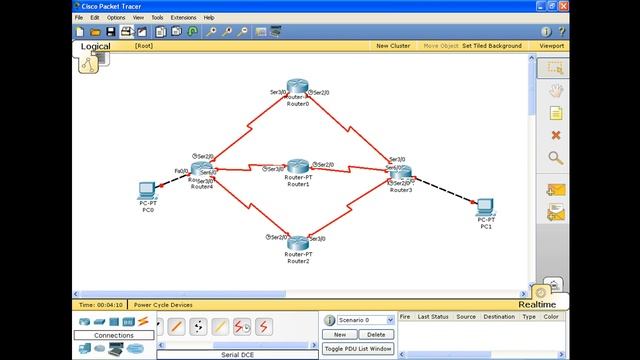Pick the Serial DCE cable with clock
Viewport: 640px width, 360px height.
pos(242,327)
